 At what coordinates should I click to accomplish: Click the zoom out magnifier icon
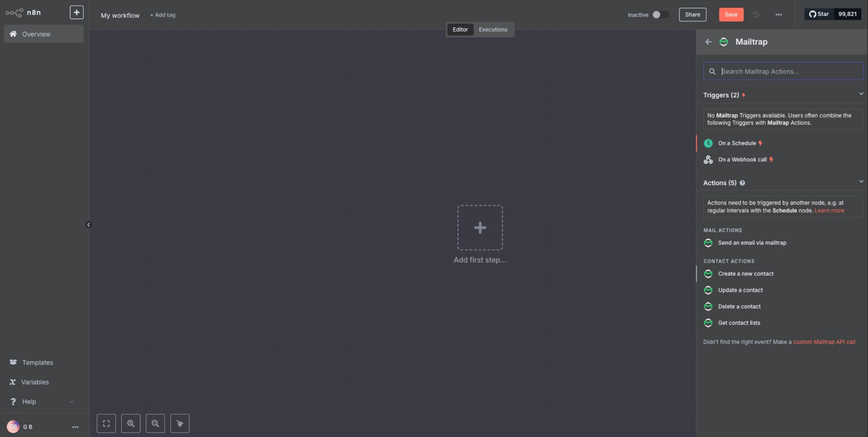tap(155, 423)
